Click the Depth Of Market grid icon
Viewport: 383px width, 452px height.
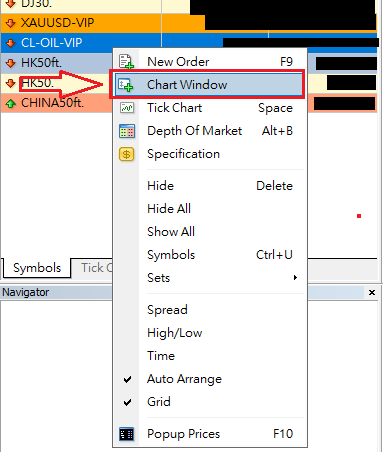click(x=127, y=131)
